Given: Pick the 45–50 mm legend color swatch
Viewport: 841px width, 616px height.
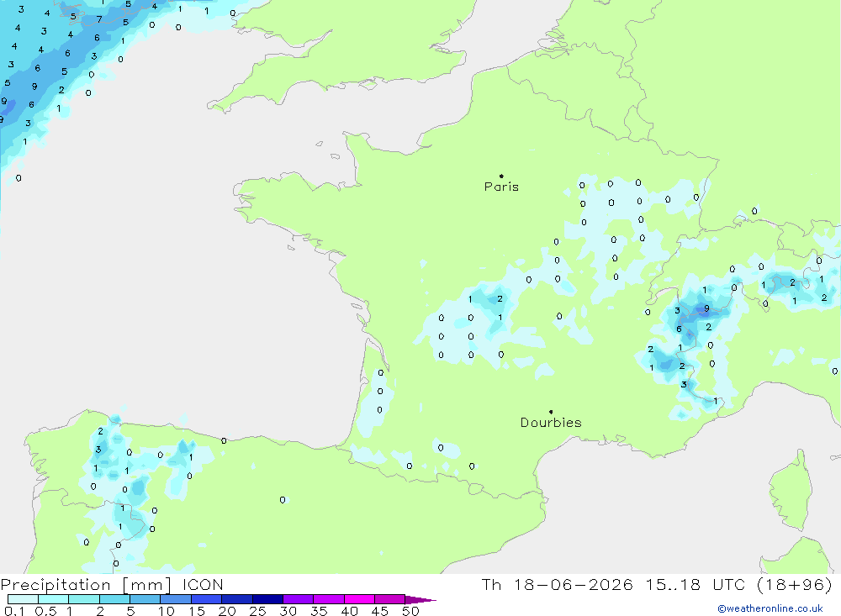Looking at the screenshot, I should [x=389, y=599].
